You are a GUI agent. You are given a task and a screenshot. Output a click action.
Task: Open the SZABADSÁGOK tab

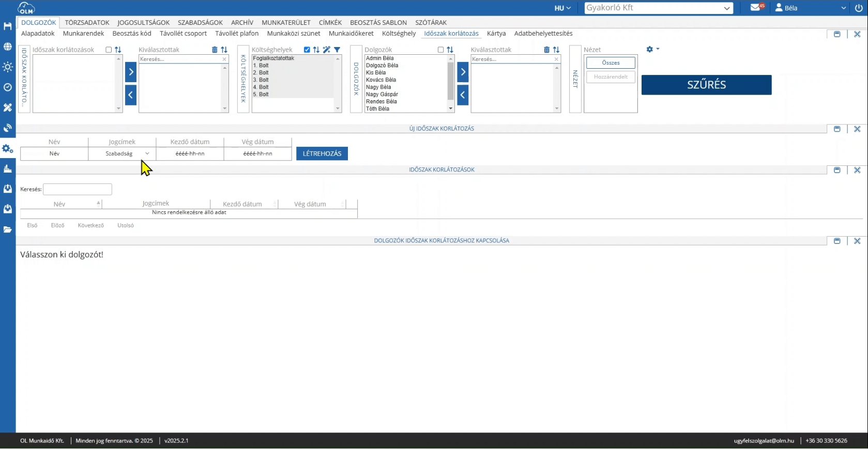click(200, 23)
